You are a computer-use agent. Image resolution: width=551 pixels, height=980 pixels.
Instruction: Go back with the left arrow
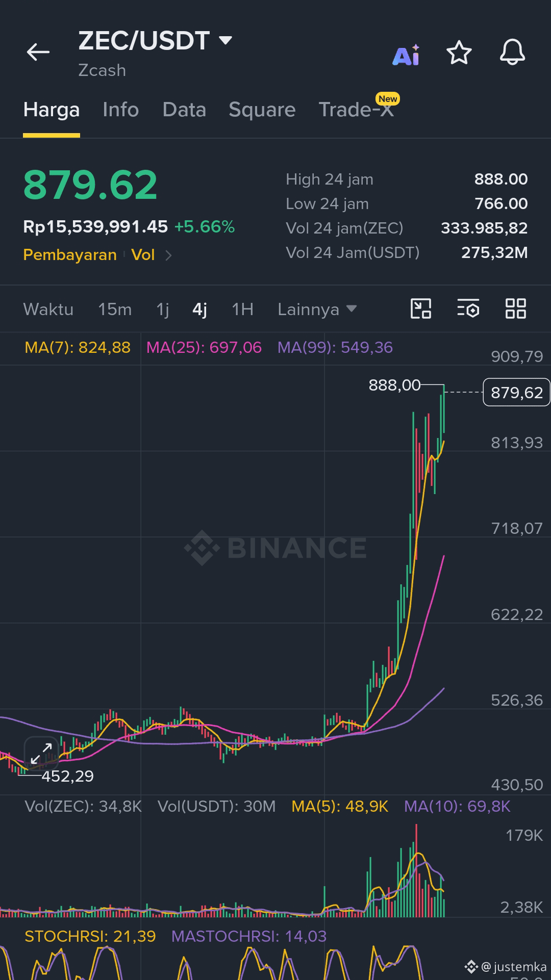[38, 52]
